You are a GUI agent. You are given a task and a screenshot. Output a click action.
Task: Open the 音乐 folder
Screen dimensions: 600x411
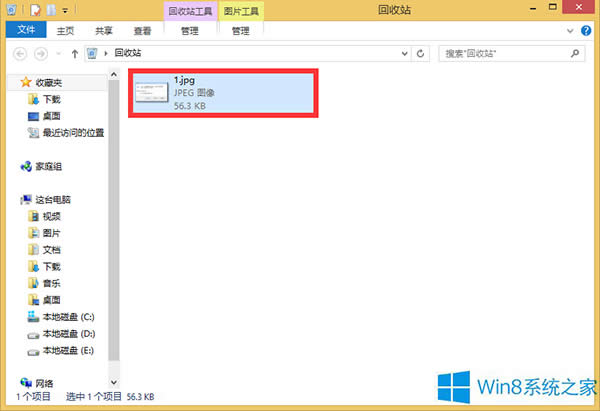pos(51,283)
